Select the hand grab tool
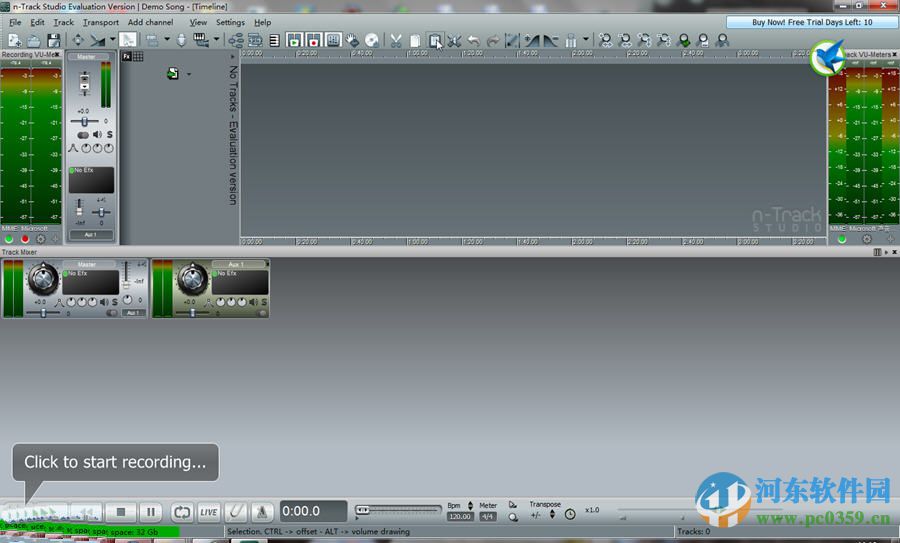The height and width of the screenshot is (543, 900). click(352, 40)
